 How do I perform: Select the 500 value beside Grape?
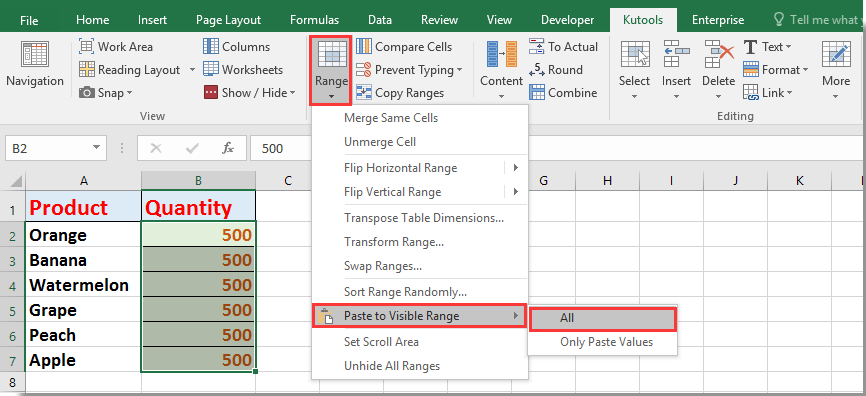coord(198,310)
